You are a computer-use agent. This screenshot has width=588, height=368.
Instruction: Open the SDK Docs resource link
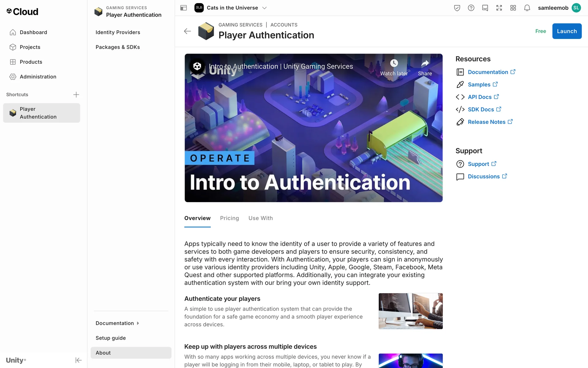coord(481,109)
